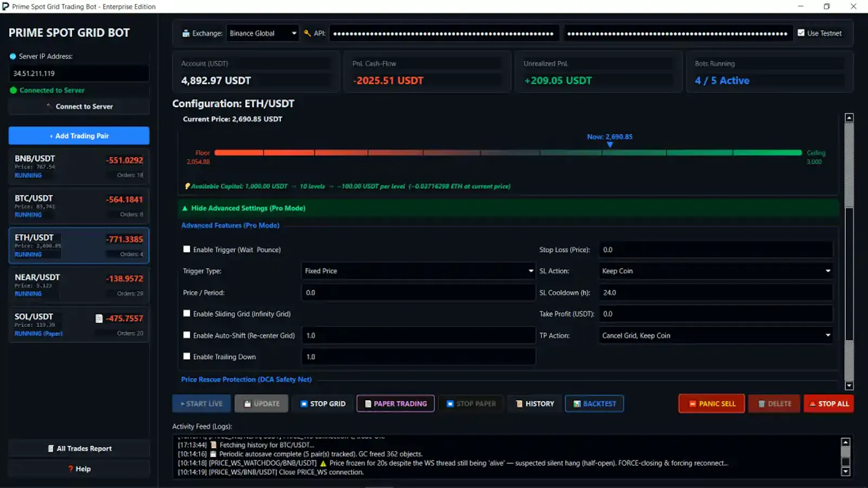Select the SOL/USDT trading pair
868x488 pixels.
[x=79, y=325]
